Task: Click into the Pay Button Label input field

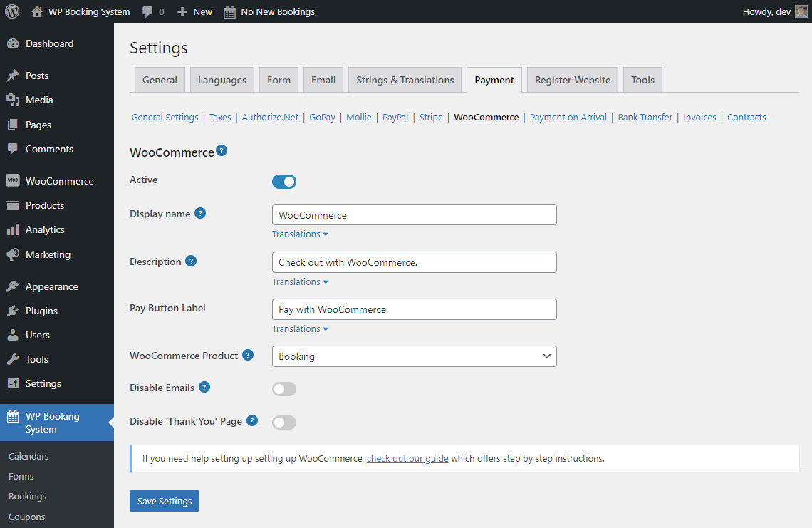Action: pyautogui.click(x=415, y=309)
